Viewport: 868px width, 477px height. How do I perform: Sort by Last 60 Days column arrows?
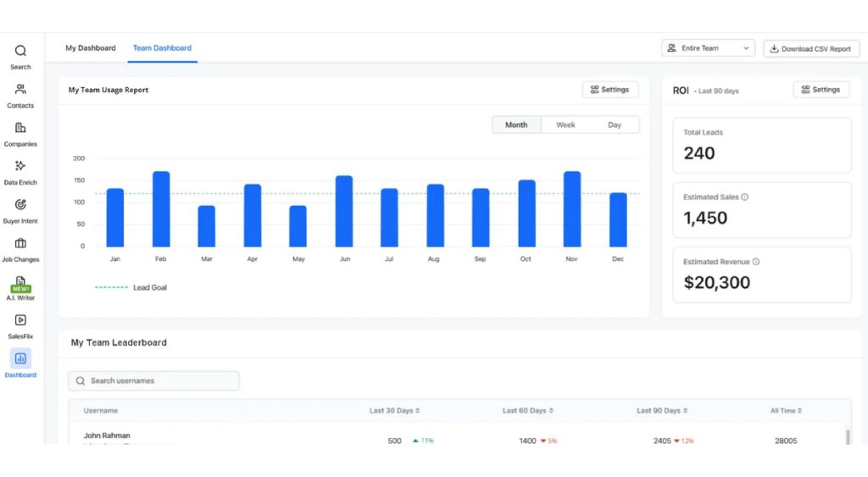551,411
